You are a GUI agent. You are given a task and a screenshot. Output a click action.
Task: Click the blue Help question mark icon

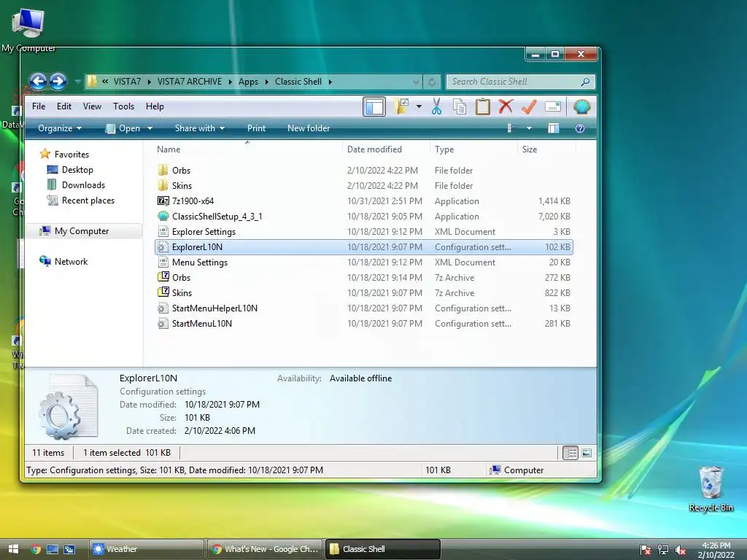coord(580,128)
